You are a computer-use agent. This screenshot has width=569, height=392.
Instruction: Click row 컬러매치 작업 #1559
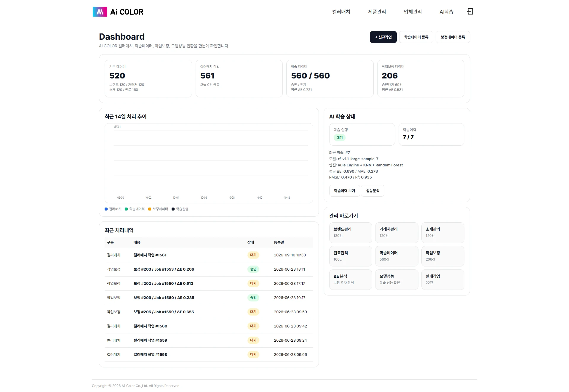(209, 340)
